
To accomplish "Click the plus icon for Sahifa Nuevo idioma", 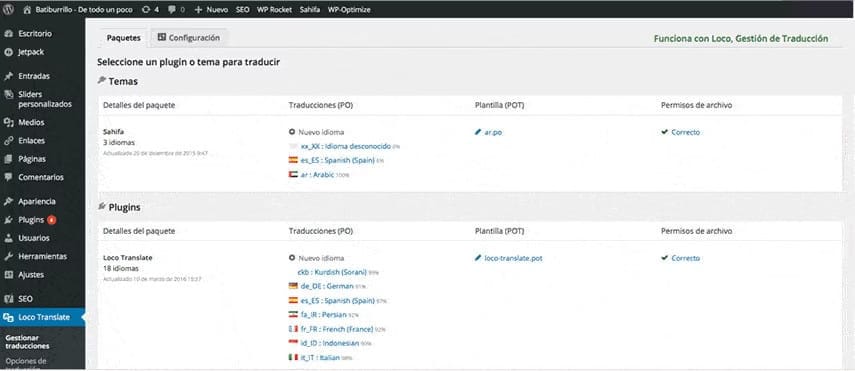I will click(292, 132).
